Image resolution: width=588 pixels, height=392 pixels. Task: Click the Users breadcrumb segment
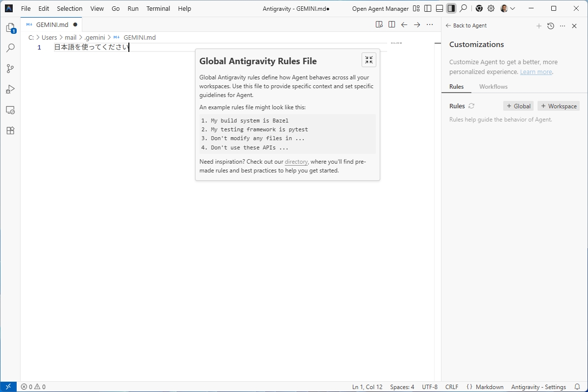(x=49, y=37)
